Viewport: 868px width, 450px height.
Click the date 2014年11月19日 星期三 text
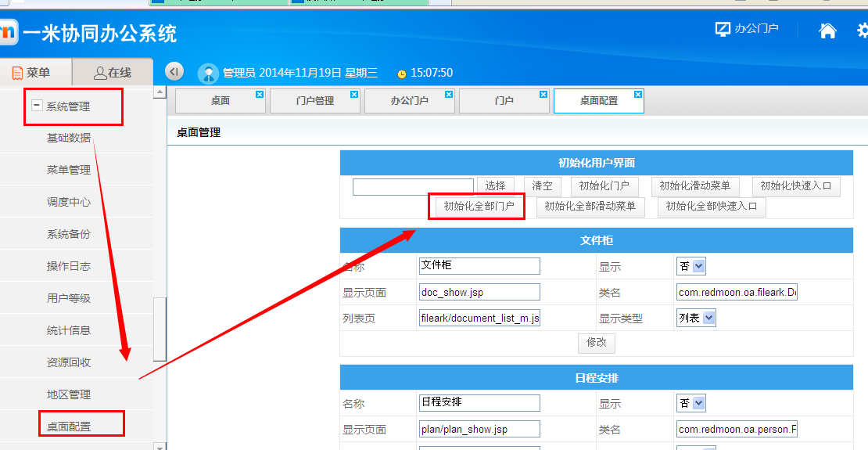(x=318, y=73)
